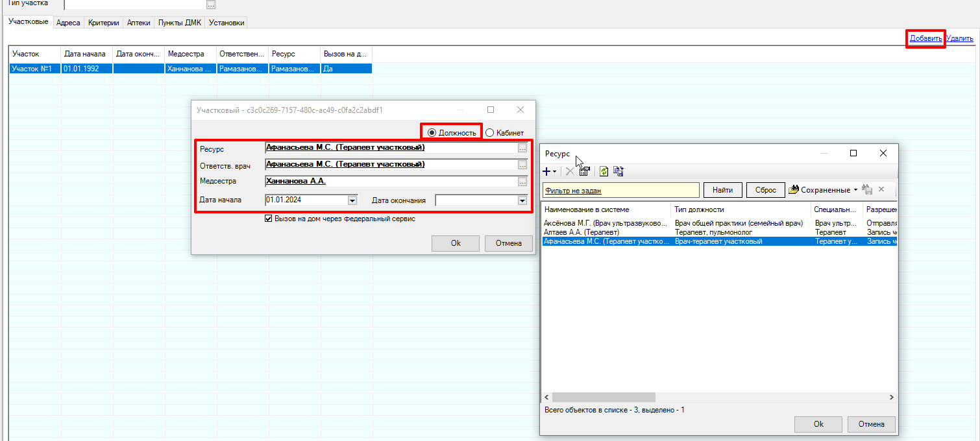Expand the Дата окончания date dropdown
Screen dimensions: 980x441
522,201
